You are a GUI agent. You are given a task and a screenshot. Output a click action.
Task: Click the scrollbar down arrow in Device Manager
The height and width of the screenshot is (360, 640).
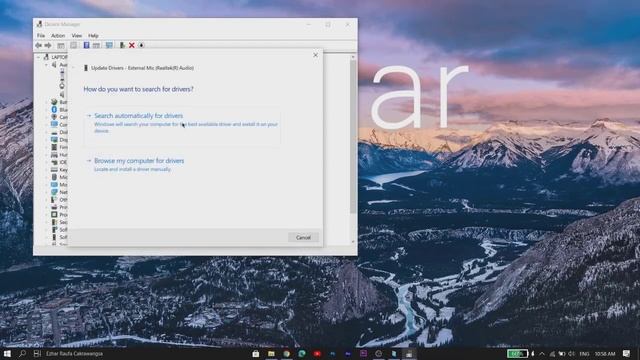(x=353, y=242)
